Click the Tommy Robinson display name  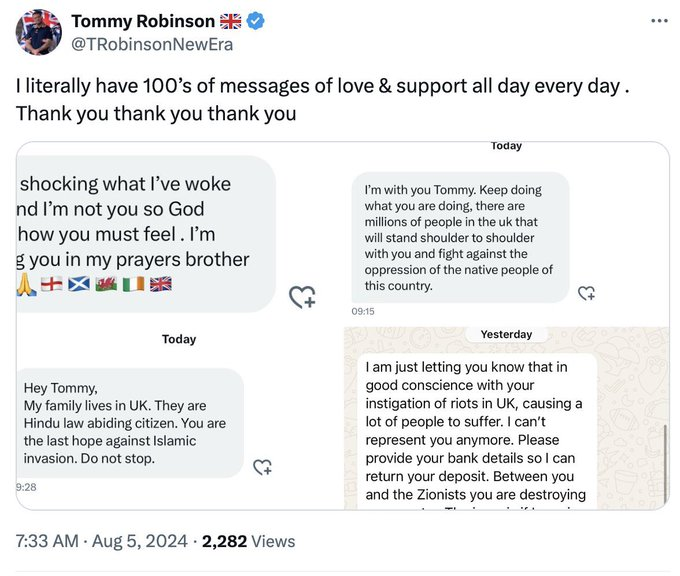click(143, 21)
